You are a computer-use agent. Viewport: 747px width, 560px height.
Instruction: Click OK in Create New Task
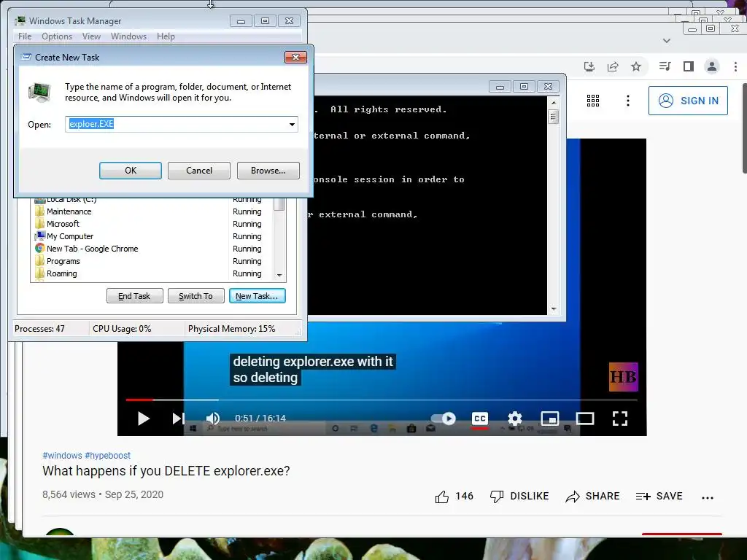pos(131,171)
